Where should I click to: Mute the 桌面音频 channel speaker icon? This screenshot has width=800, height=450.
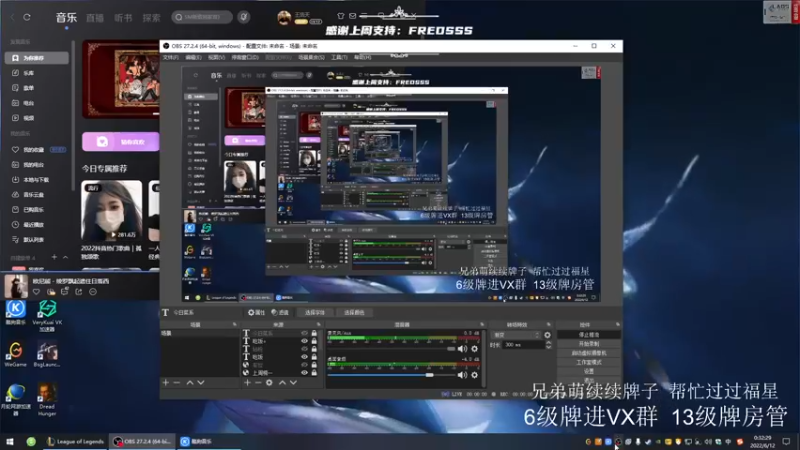click(462, 375)
